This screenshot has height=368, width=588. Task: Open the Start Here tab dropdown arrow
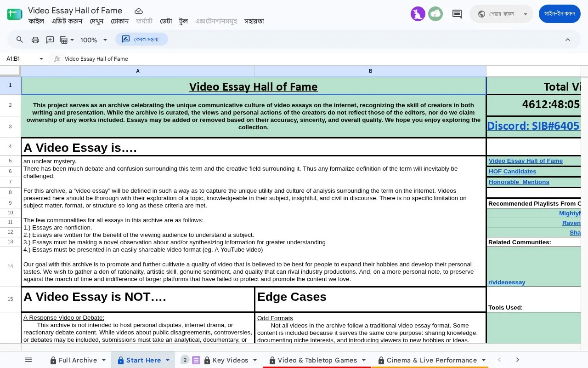click(168, 360)
